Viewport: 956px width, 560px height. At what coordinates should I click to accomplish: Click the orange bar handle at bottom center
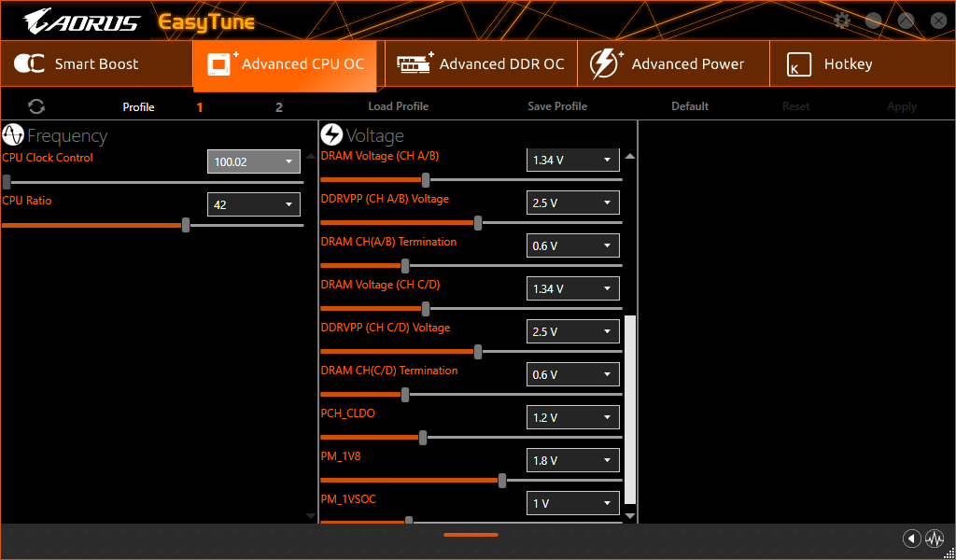(471, 535)
